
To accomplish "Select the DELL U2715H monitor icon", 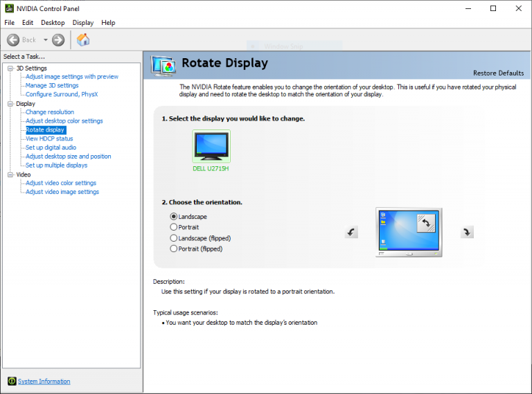I will 211,146.
